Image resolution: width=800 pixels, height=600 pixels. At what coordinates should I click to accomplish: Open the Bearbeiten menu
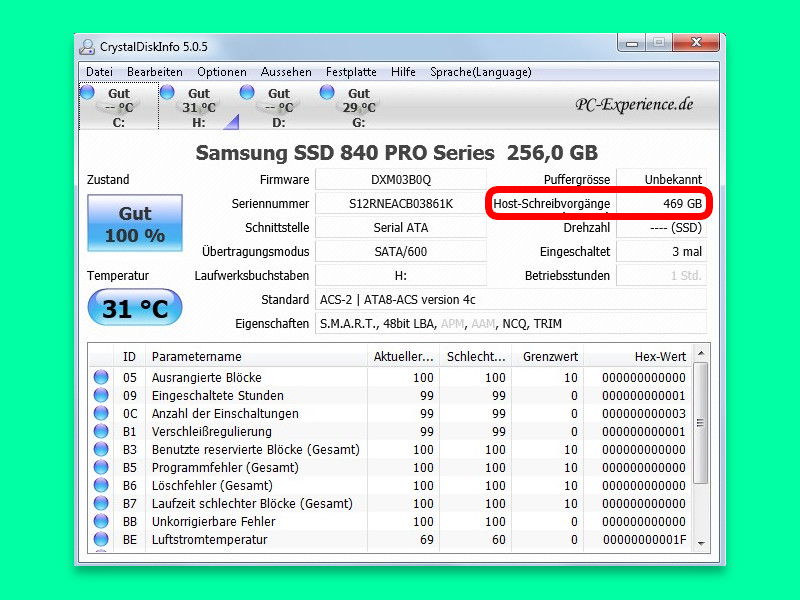(155, 72)
